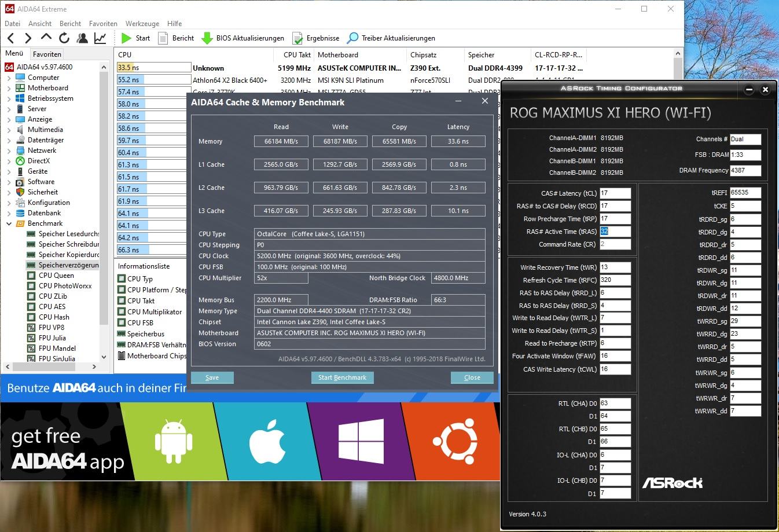Go up one level with the up arrow

[46, 38]
